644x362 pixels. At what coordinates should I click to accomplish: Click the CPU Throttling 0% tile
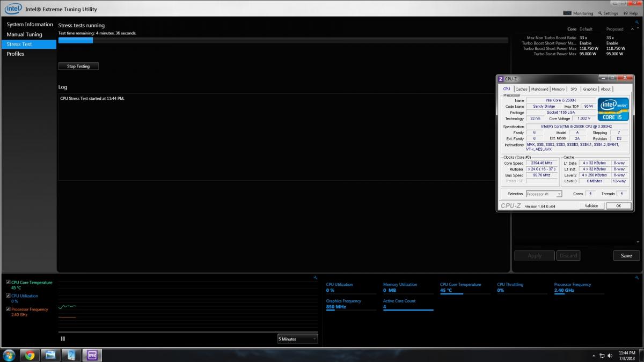point(522,288)
